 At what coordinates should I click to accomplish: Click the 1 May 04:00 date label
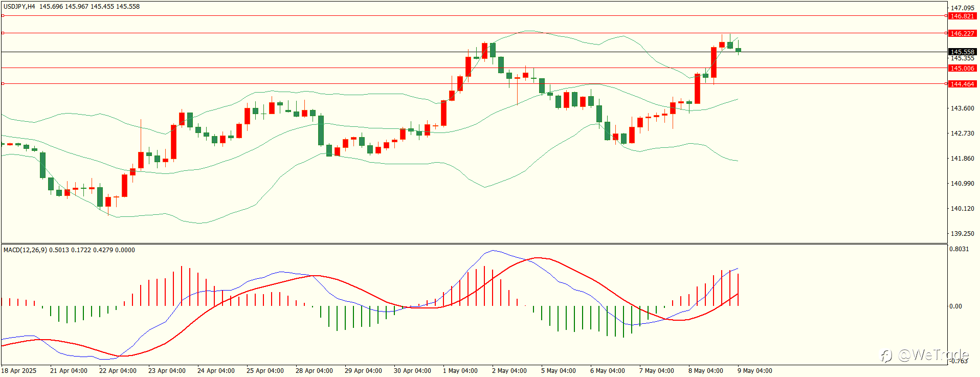460,370
